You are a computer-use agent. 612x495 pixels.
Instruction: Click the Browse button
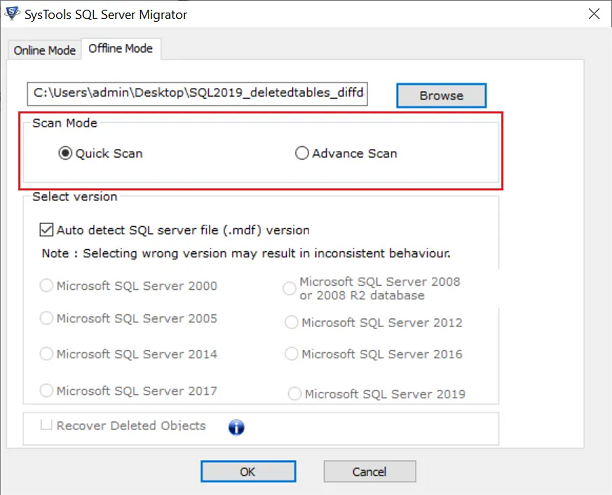[441, 95]
